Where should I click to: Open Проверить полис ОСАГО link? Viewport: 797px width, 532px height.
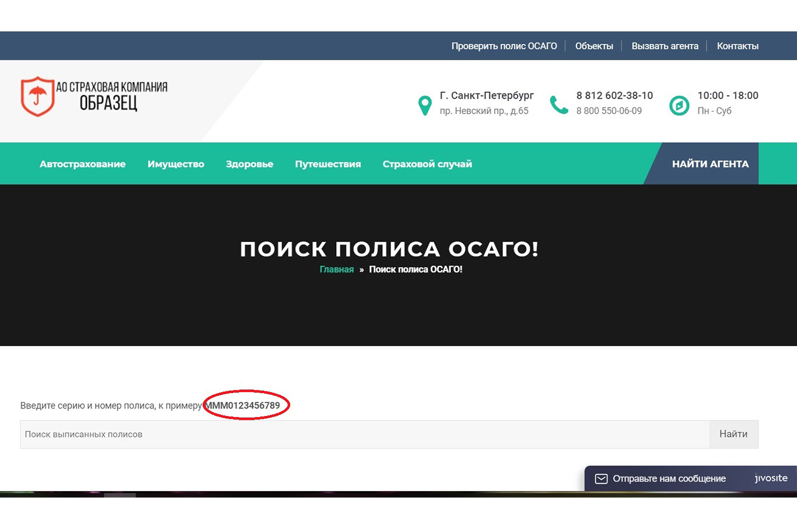[504, 46]
